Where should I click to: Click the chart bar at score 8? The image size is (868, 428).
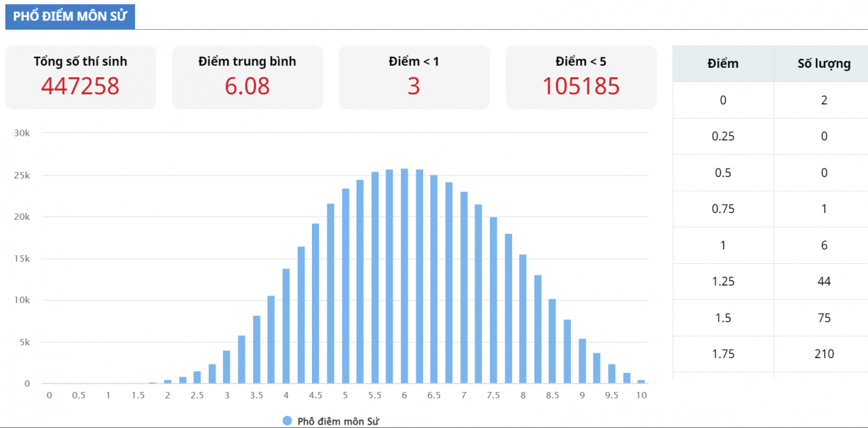tap(523, 319)
